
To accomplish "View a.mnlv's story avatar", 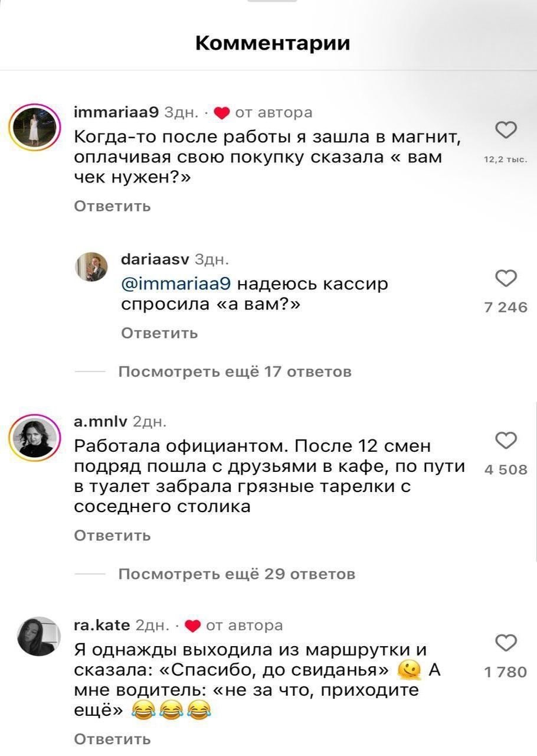I will click(x=37, y=438).
